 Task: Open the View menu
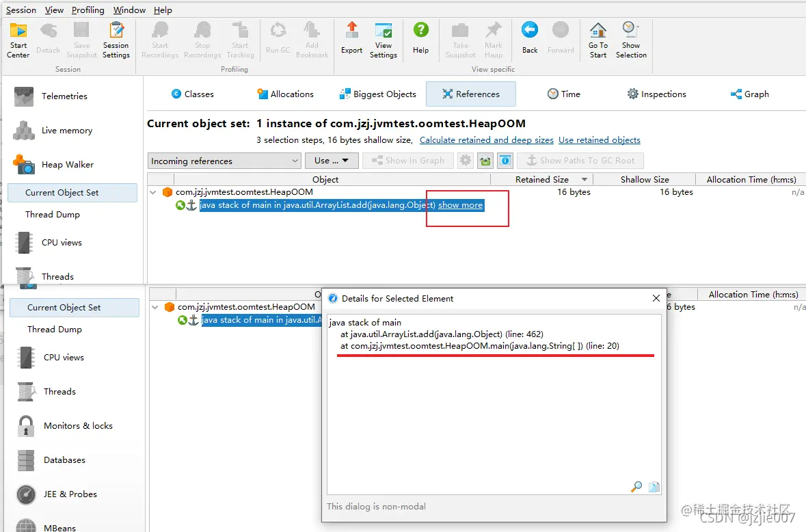tap(54, 10)
